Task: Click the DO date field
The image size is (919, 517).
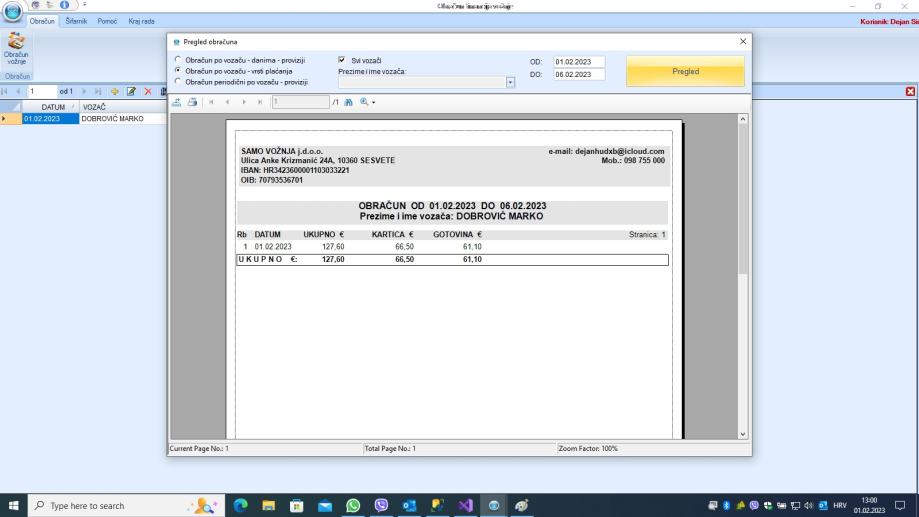Action: tap(579, 74)
